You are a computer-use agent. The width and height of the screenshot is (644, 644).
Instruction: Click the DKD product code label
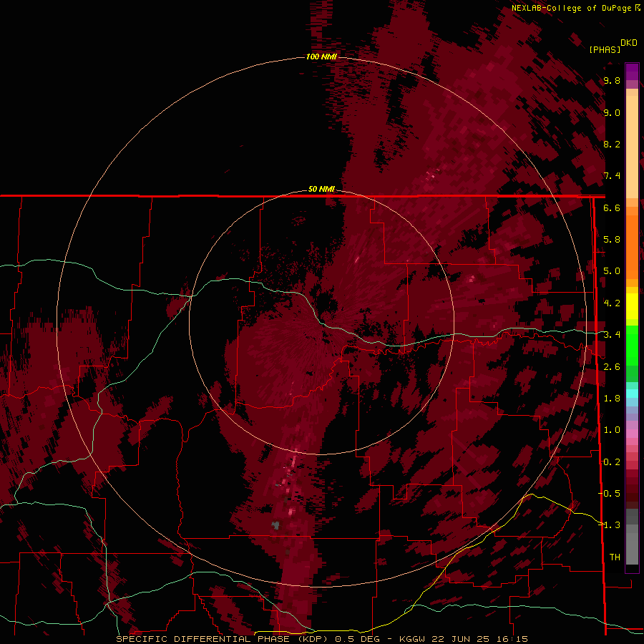(x=629, y=42)
